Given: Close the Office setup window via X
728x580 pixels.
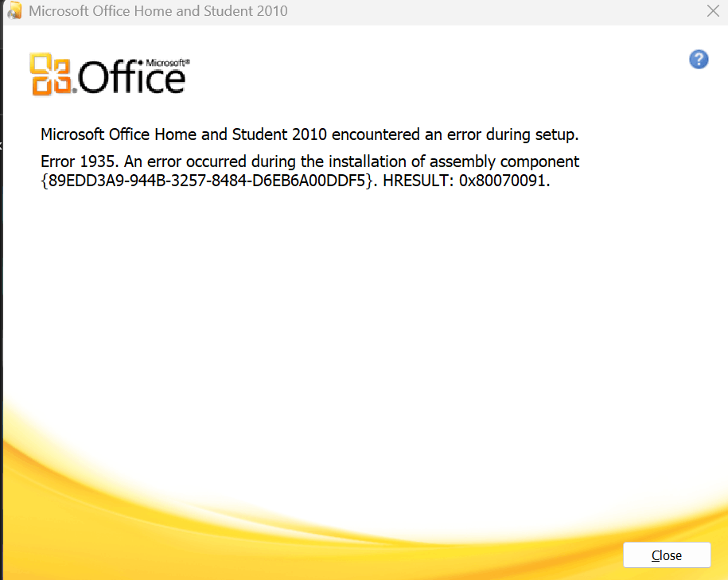Looking at the screenshot, I should (x=713, y=10).
